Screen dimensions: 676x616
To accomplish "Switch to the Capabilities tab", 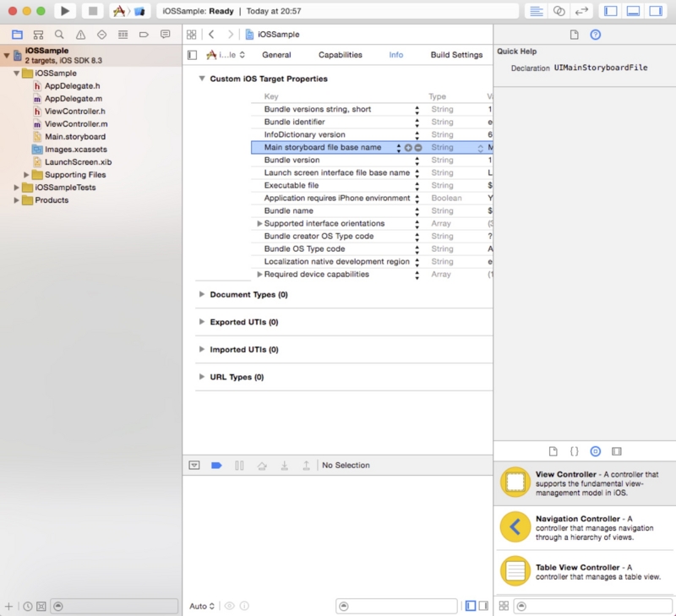I will click(341, 55).
